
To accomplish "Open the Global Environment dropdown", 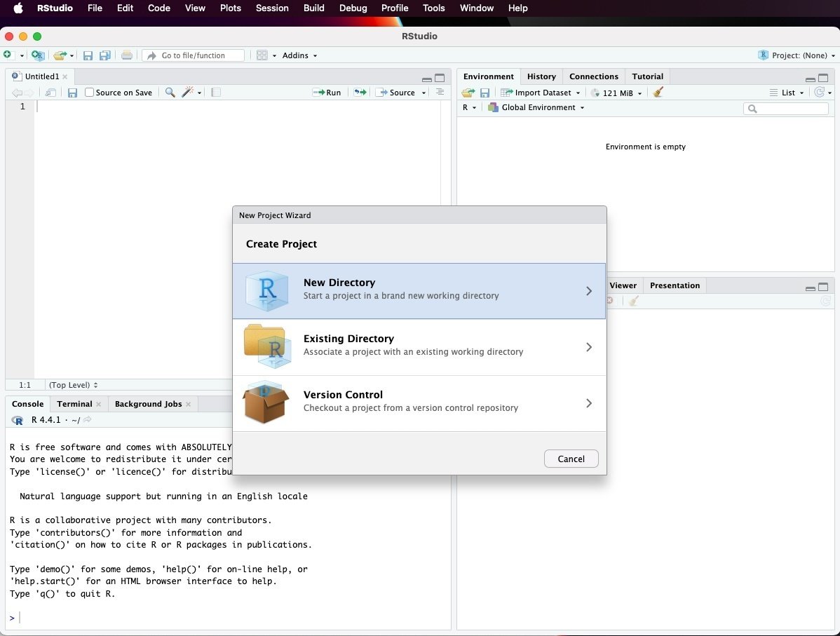I will 536,107.
